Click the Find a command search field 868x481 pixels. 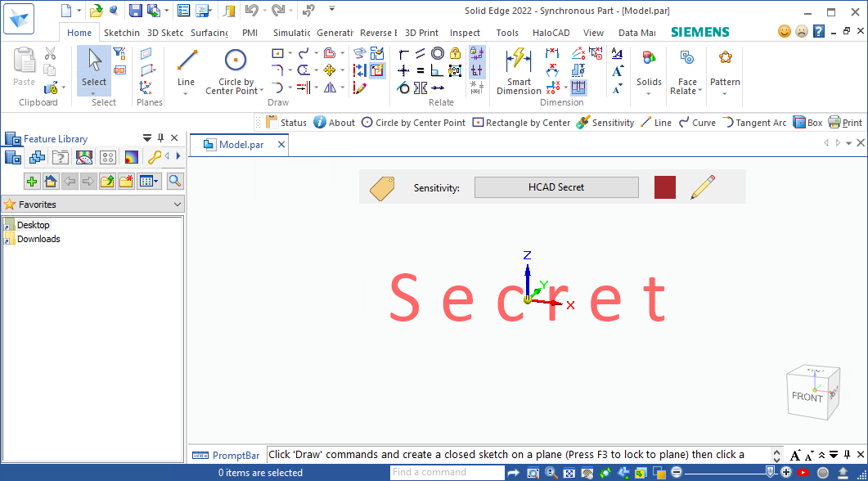[x=446, y=472]
